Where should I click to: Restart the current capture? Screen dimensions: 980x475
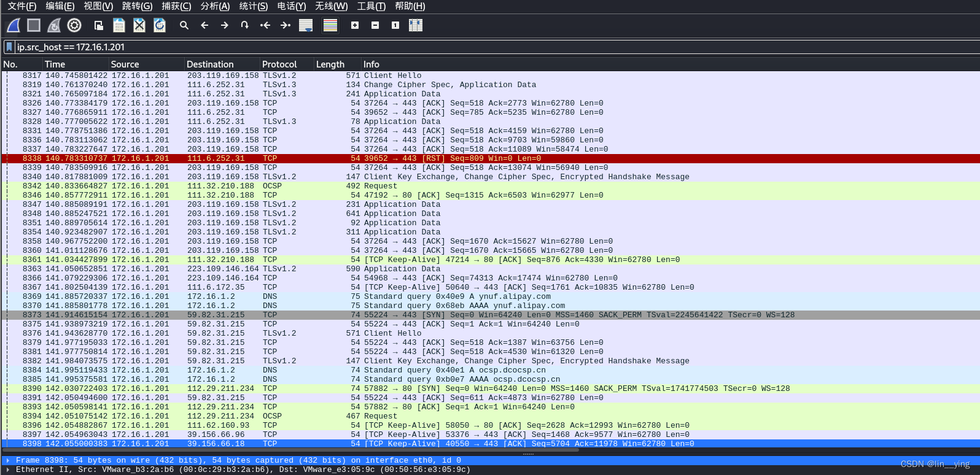tap(54, 25)
